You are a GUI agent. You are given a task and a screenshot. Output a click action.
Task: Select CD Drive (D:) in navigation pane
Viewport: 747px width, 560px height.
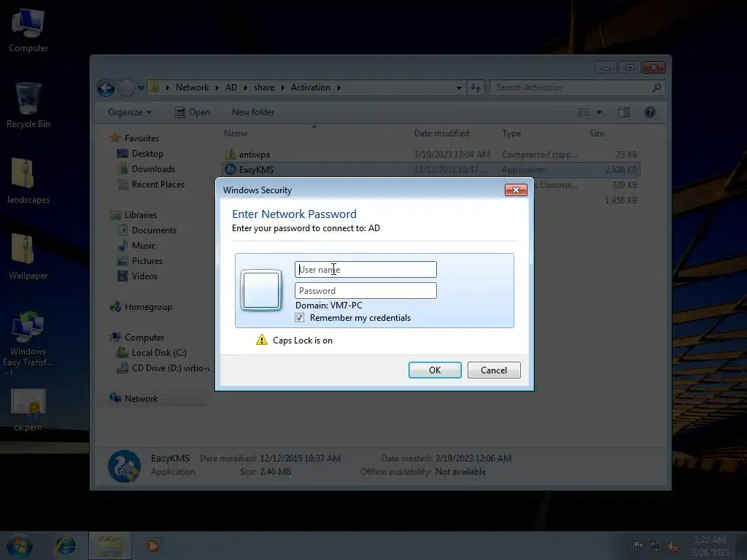tap(171, 368)
